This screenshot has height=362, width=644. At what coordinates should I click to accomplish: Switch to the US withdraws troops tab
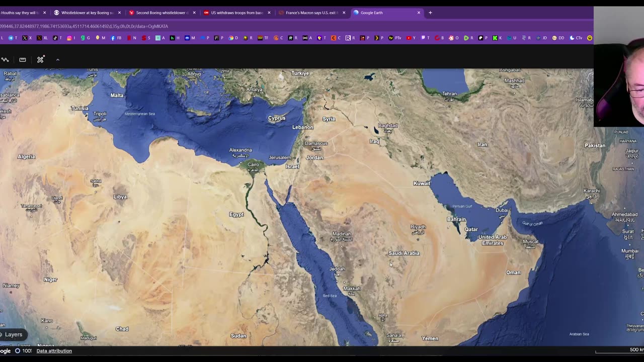(237, 13)
